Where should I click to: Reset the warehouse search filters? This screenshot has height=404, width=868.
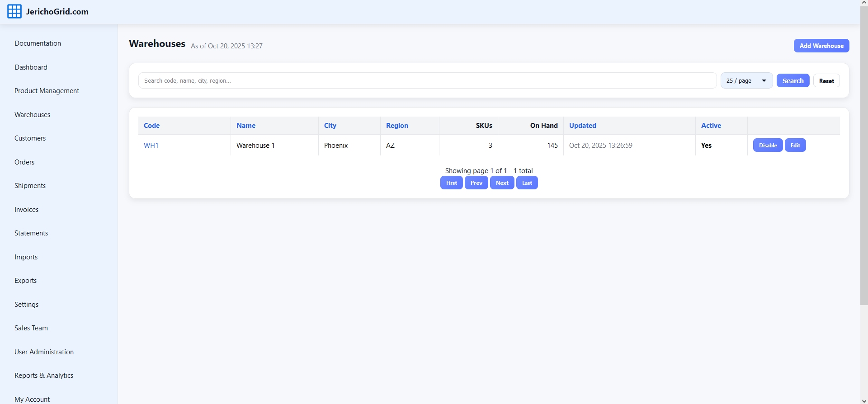tap(826, 81)
